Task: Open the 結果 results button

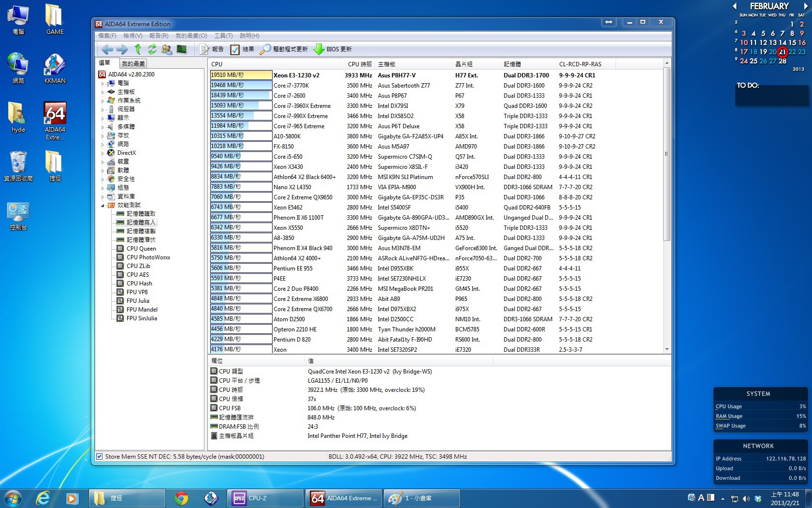Action: [x=242, y=49]
